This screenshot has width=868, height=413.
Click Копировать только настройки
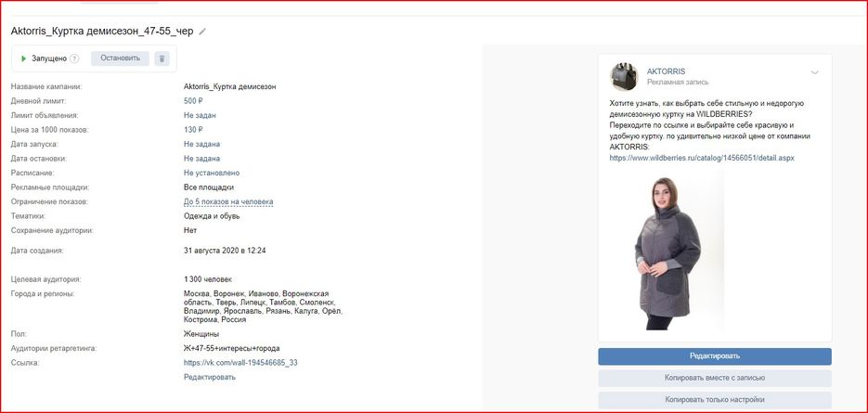tap(715, 400)
